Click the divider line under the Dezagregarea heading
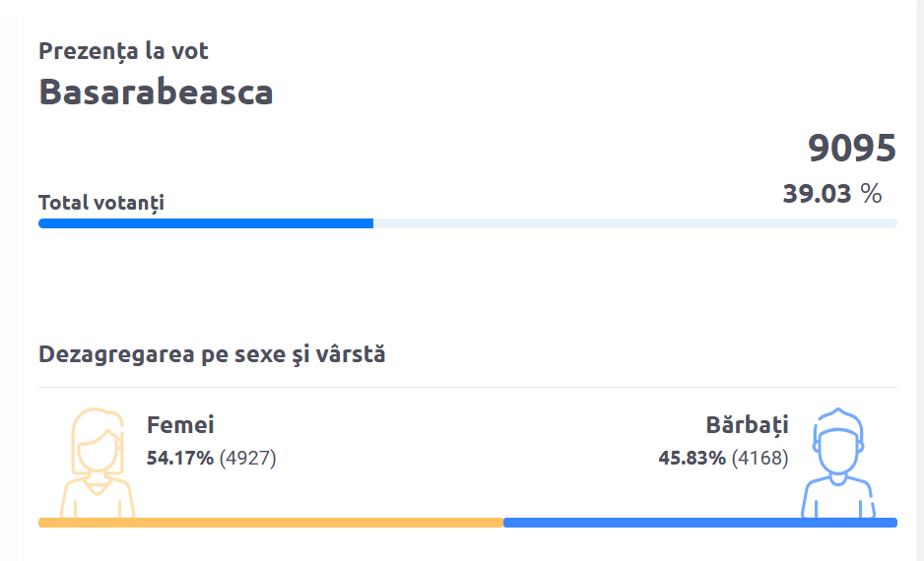This screenshot has width=924, height=561. (467, 387)
